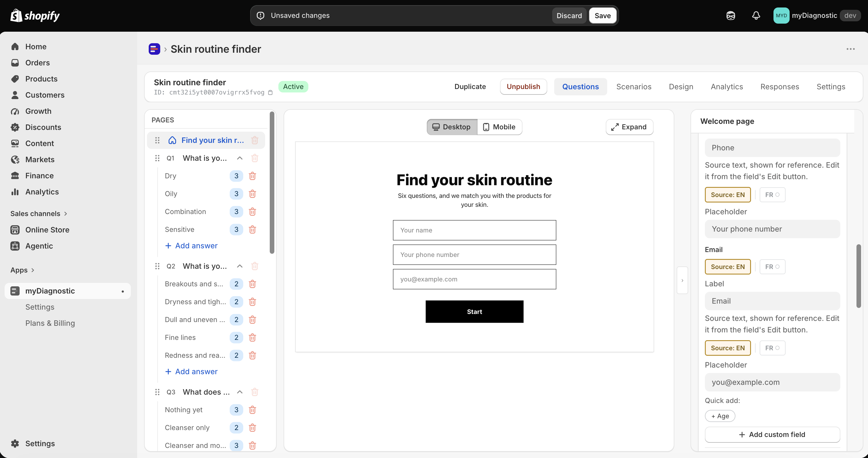The width and height of the screenshot is (868, 458).
Task: Click the home icon of the Find your skin routine page
Action: click(172, 141)
